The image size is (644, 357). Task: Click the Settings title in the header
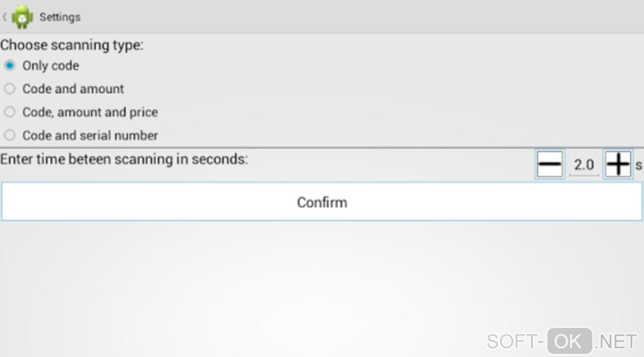pos(60,17)
